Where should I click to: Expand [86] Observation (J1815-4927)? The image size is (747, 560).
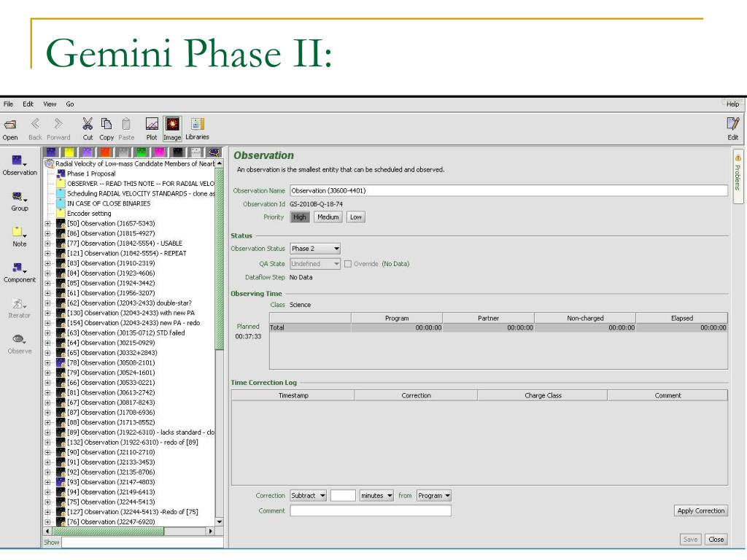[47, 233]
